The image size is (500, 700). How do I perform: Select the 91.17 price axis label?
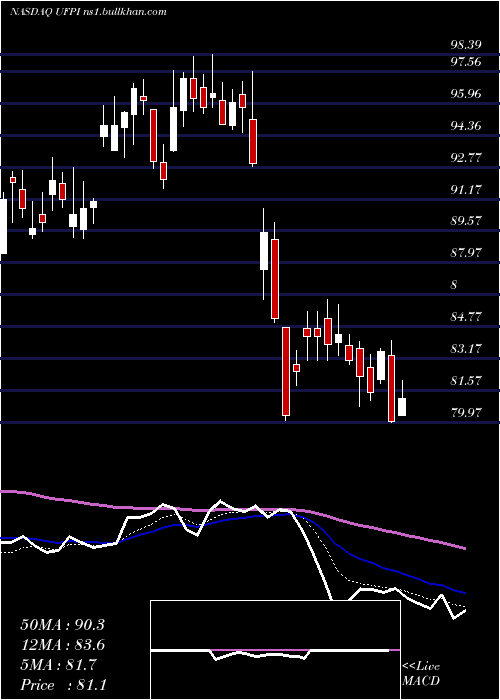(466, 190)
